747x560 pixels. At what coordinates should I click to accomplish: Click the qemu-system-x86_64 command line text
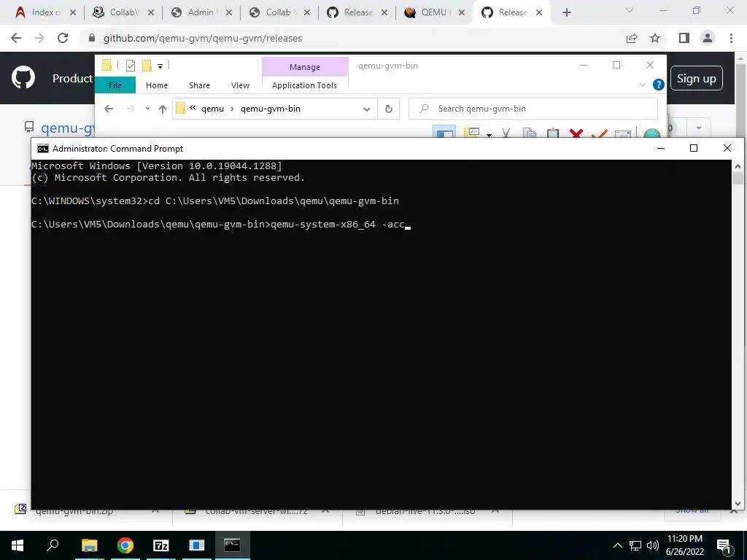pos(337,225)
